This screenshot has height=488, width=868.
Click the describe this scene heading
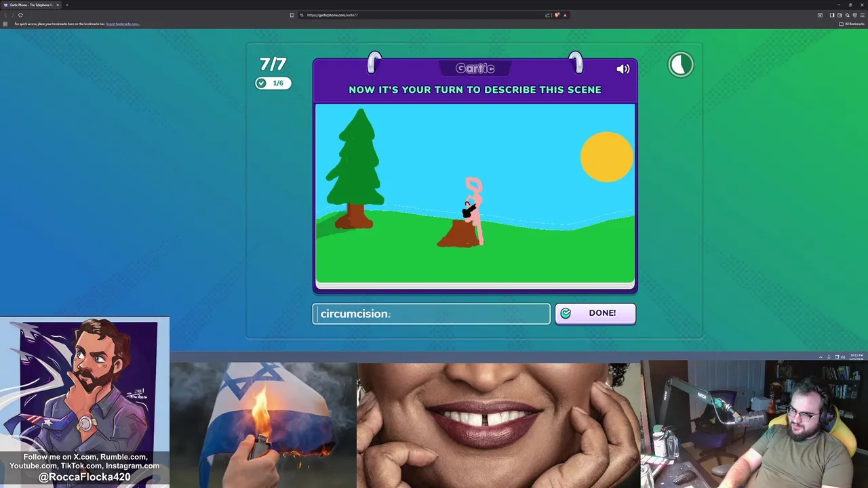pyautogui.click(x=475, y=89)
